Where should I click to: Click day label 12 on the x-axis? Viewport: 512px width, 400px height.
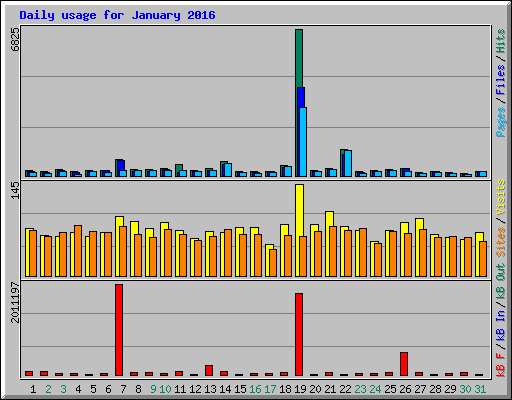coord(195,389)
